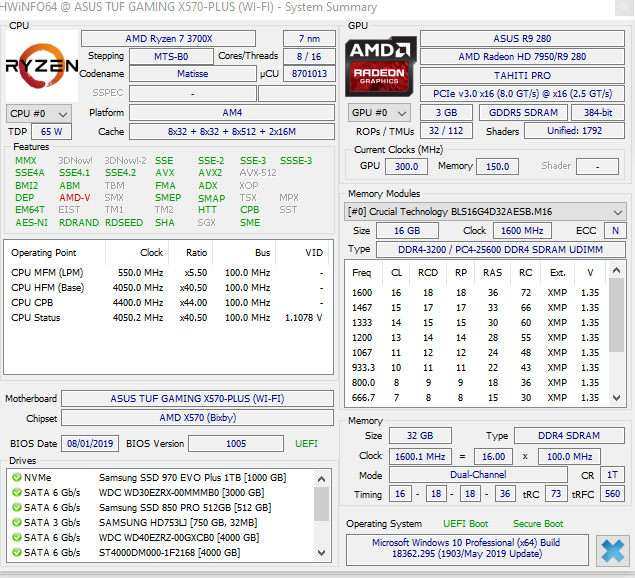Click the memory module 1600 MHz clock field
This screenshot has height=578, width=635.
click(522, 231)
